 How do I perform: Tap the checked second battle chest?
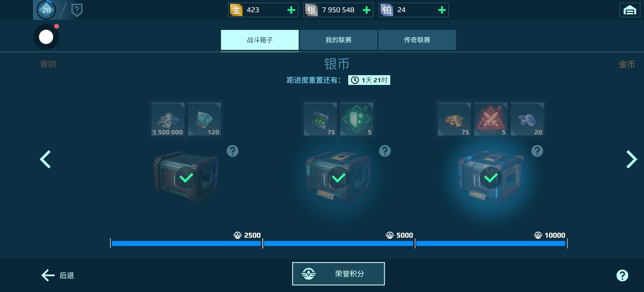point(338,177)
